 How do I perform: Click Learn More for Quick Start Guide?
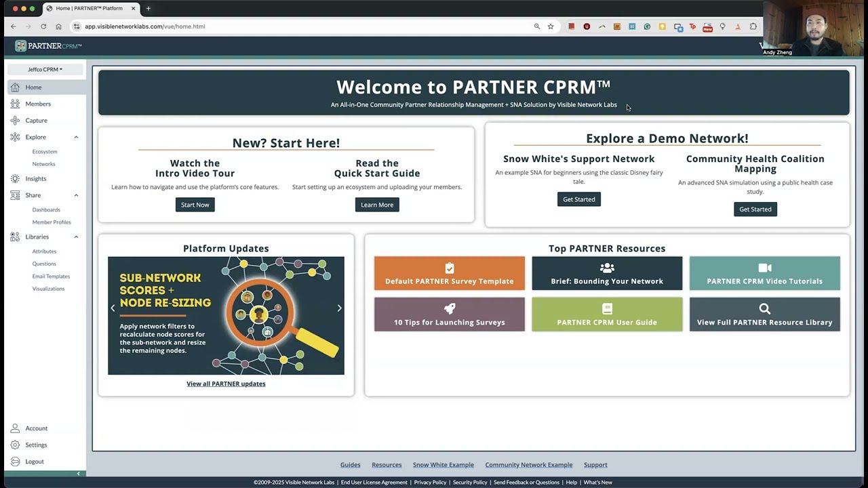point(377,205)
